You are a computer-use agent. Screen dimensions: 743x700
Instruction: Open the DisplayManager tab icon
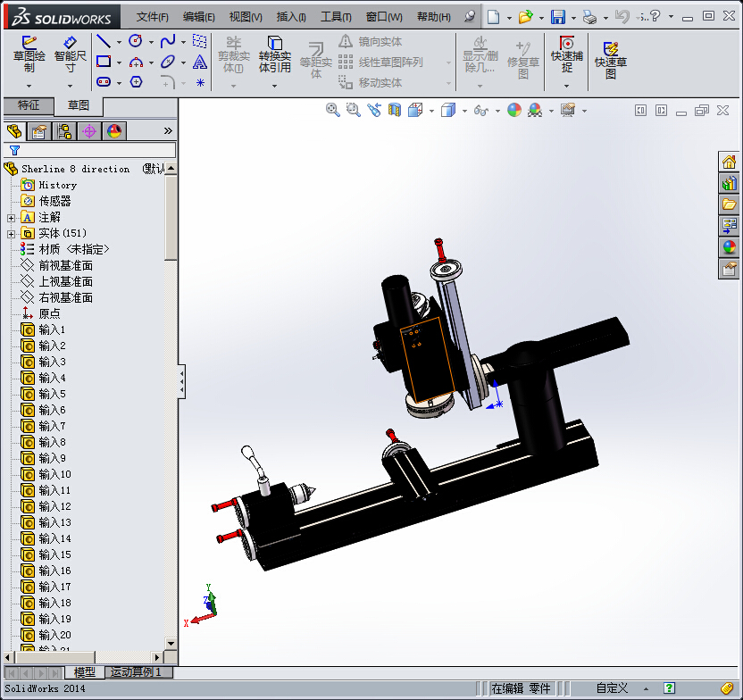114,131
